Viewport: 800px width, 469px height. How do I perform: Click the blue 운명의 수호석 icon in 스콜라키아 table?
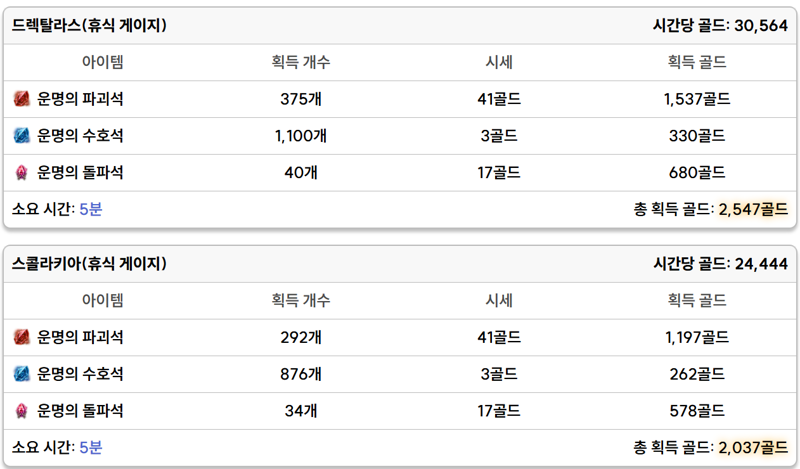tap(21, 374)
